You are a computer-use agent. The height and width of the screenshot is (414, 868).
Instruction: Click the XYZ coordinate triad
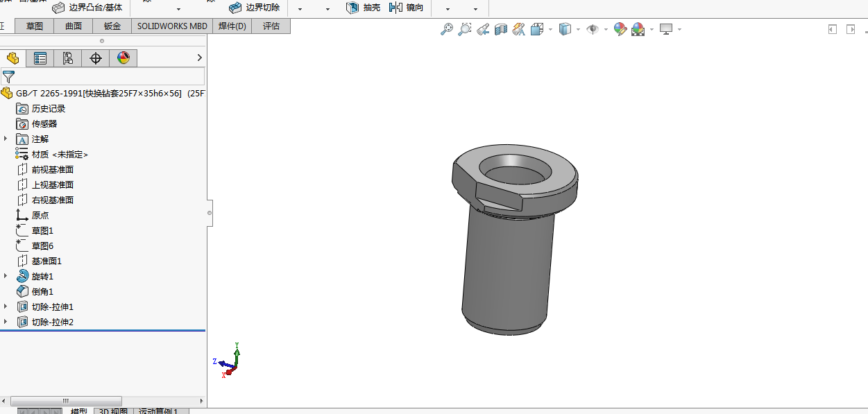point(226,361)
